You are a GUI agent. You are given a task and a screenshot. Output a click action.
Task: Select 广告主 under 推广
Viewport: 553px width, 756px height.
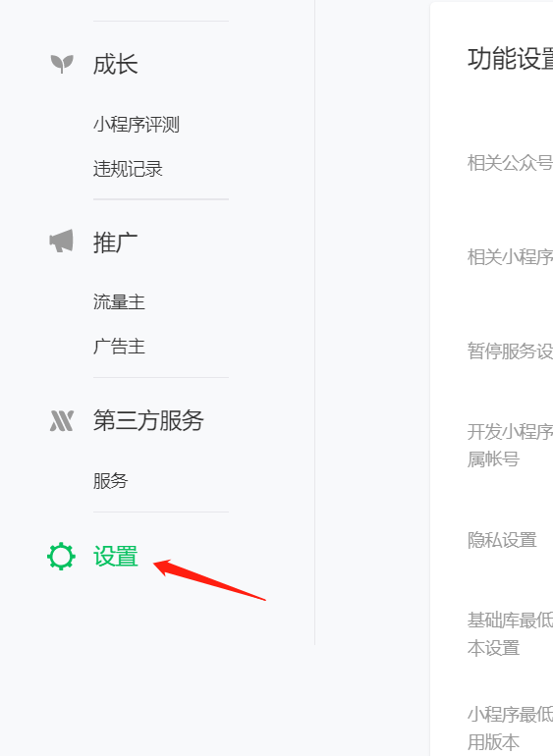pos(119,347)
